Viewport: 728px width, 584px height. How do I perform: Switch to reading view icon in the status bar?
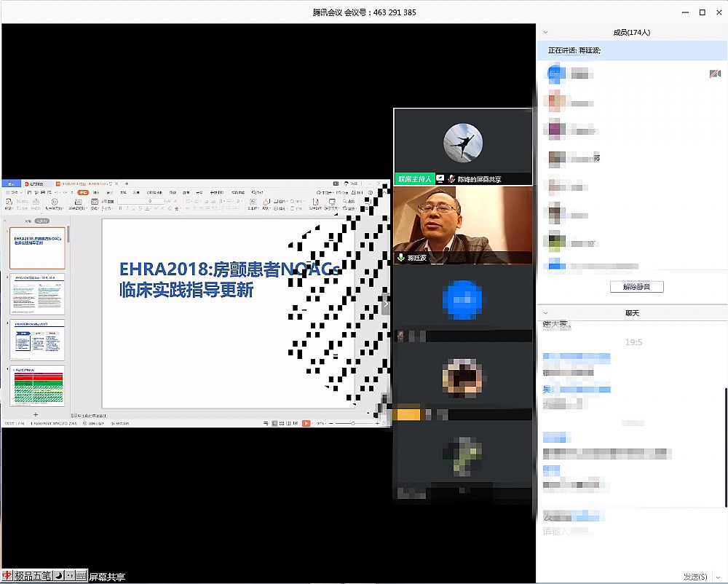(x=288, y=423)
